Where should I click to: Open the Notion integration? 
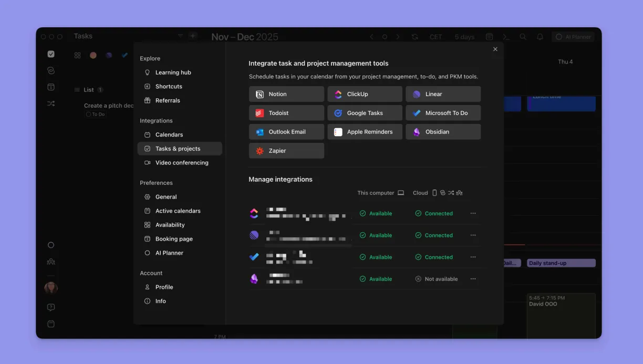(286, 94)
